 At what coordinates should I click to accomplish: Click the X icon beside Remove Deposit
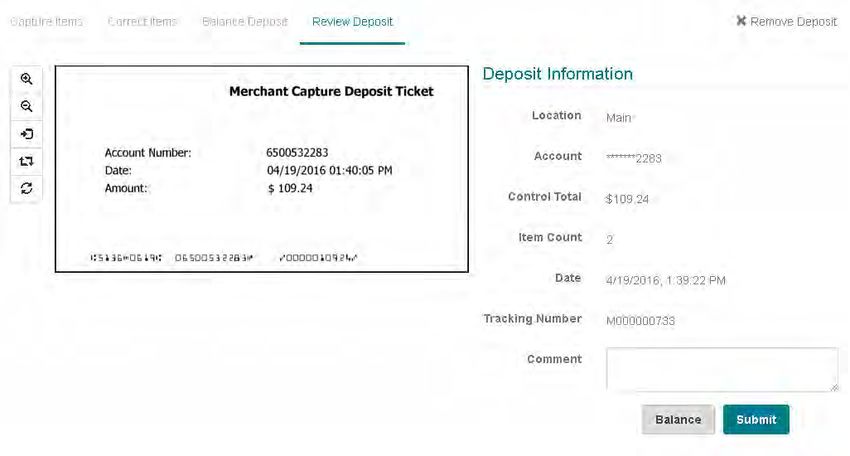tap(741, 21)
